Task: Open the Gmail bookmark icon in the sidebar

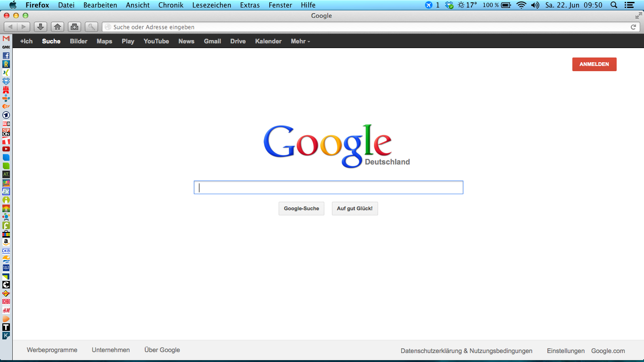Action: [x=6, y=39]
